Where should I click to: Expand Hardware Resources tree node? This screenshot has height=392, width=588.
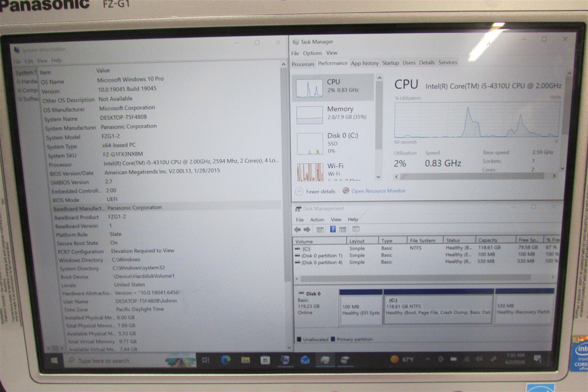[x=18, y=82]
